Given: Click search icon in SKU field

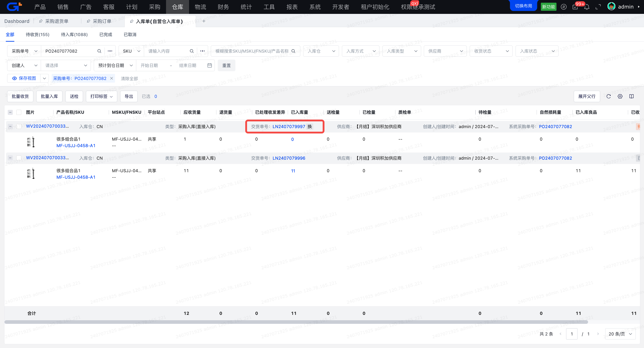Looking at the screenshot, I should click(192, 51).
